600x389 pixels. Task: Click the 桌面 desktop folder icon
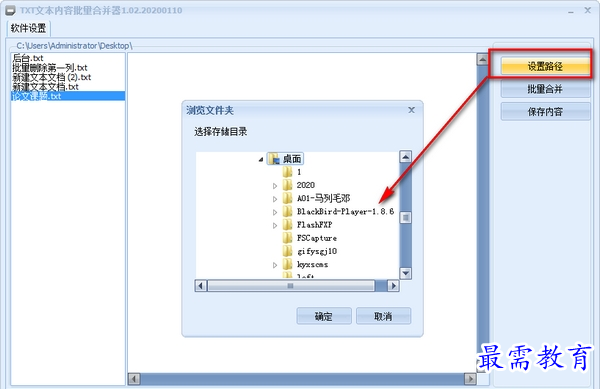click(274, 159)
